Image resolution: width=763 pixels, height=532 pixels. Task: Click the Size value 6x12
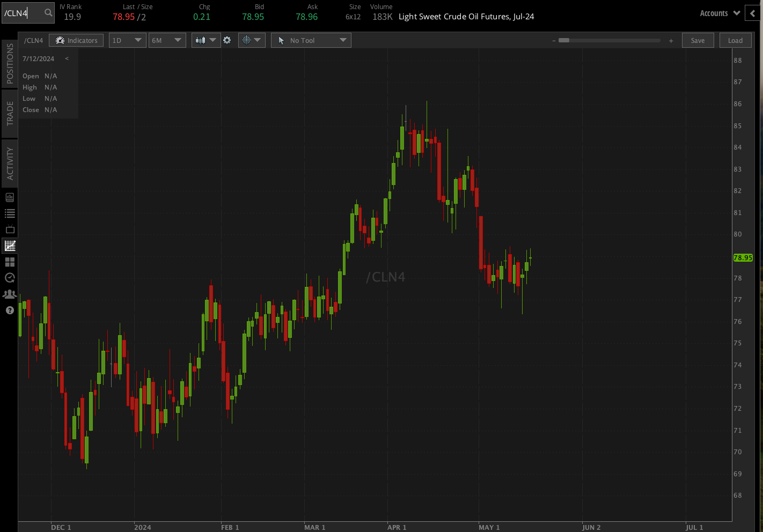coord(353,17)
